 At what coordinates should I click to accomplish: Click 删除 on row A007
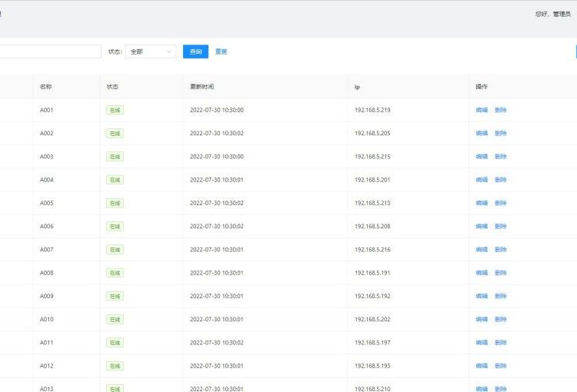coord(501,249)
